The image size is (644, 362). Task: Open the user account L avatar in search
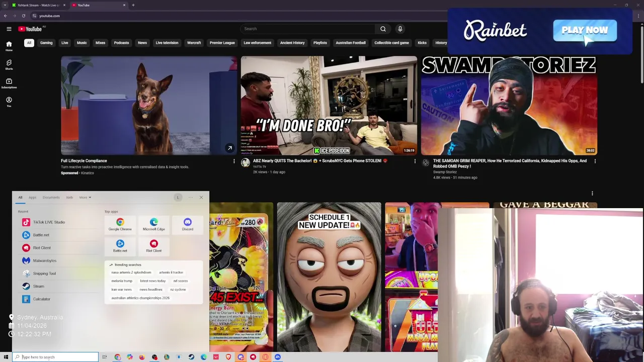(x=178, y=198)
